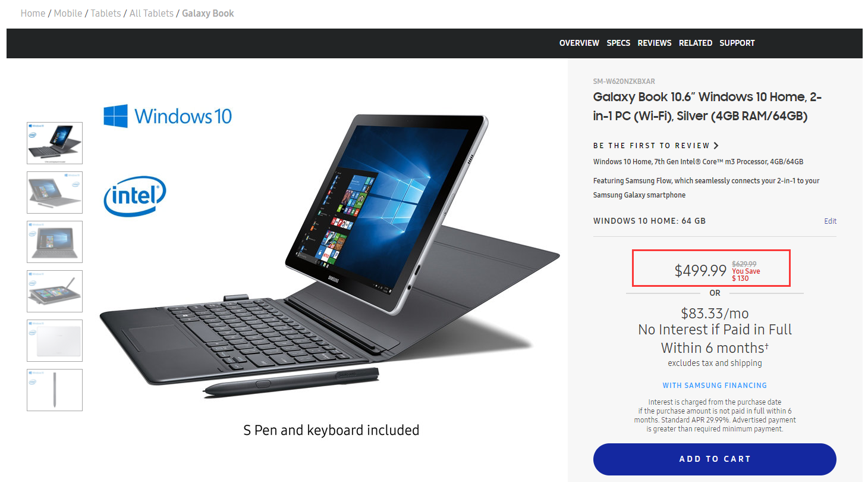This screenshot has width=868, height=482.
Task: Open the Overview tab
Action: click(579, 43)
